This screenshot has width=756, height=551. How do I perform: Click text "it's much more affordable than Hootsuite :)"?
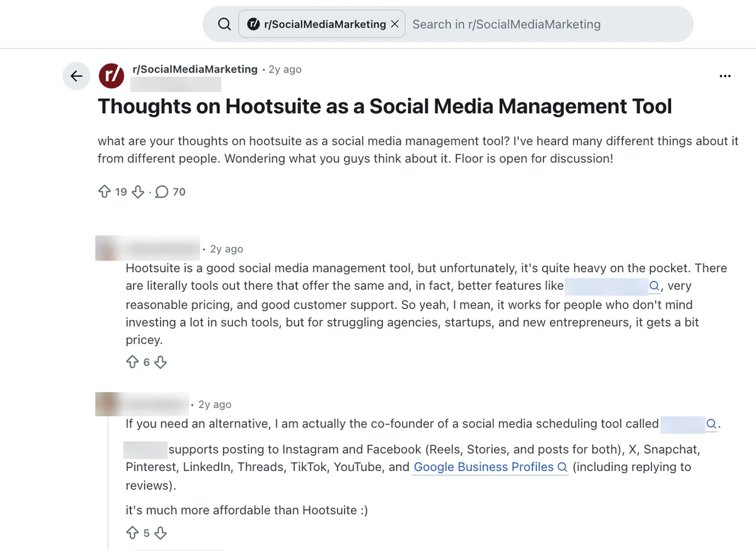[x=246, y=510]
